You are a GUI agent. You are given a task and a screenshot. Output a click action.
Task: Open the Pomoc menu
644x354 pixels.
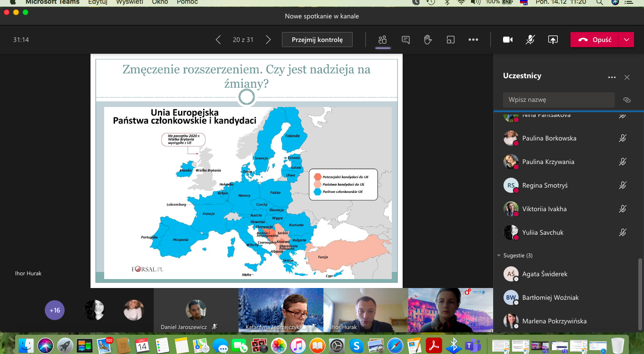pyautogui.click(x=187, y=2)
